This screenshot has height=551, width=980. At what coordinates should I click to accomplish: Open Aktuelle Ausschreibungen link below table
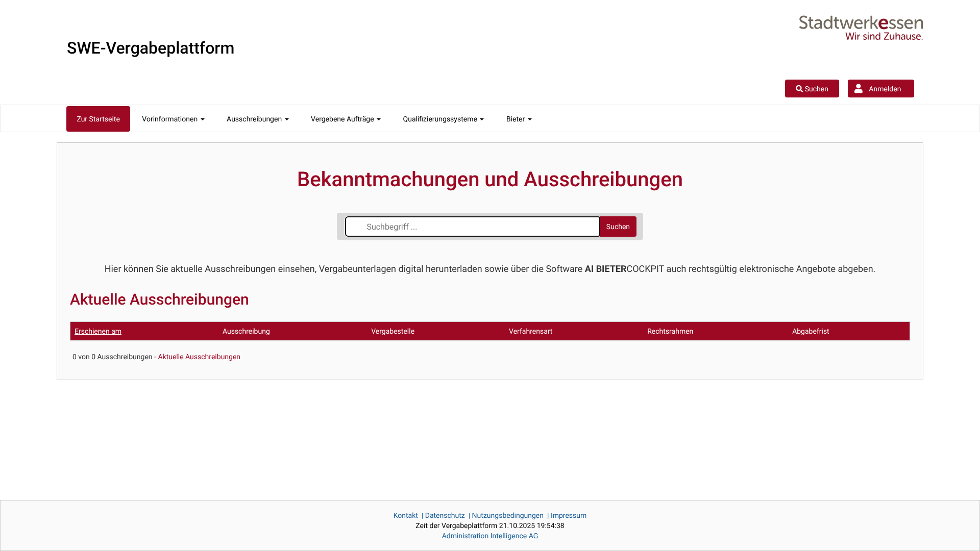[199, 357]
